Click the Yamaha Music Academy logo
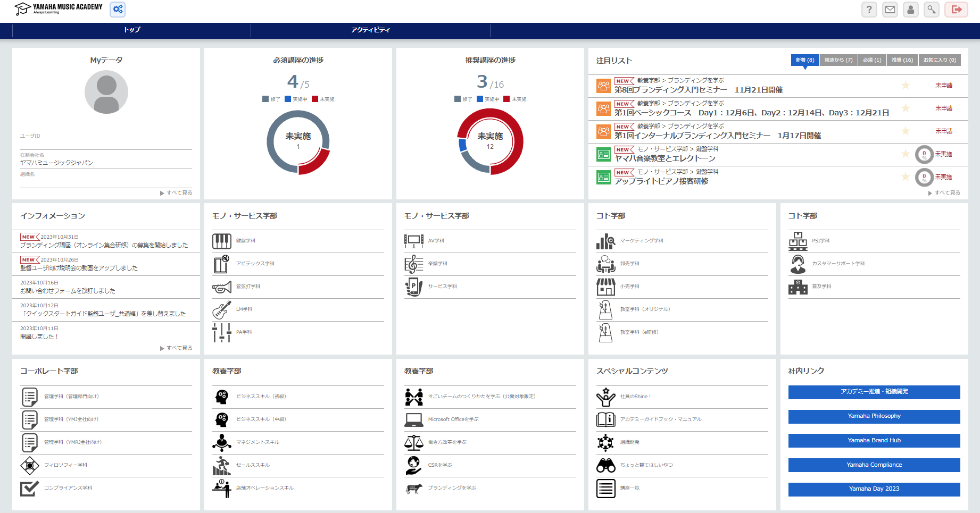The width and height of the screenshot is (980, 513). point(58,9)
